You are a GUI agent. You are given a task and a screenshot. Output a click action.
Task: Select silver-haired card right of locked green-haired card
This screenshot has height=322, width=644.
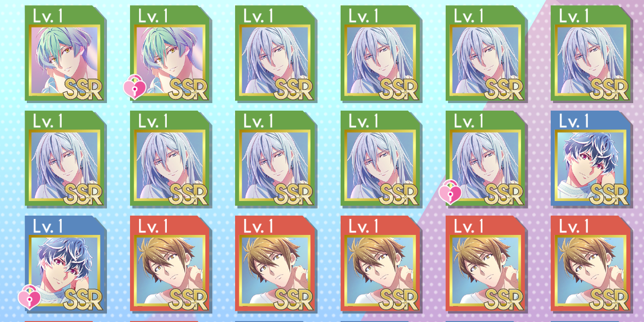coord(276,54)
